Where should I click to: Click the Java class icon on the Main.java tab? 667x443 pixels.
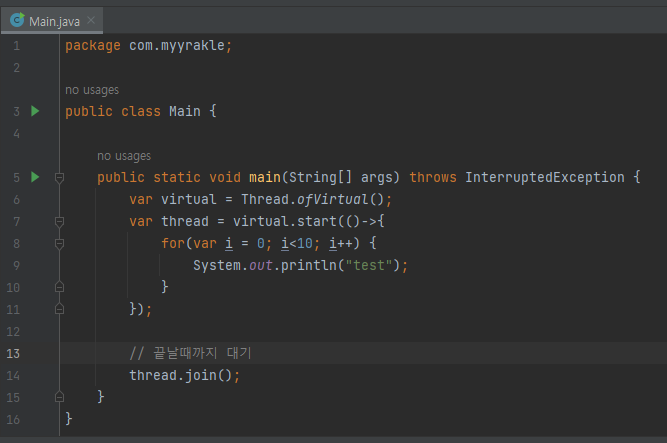point(17,19)
